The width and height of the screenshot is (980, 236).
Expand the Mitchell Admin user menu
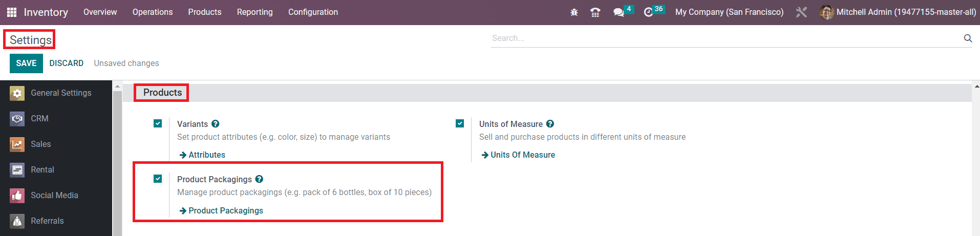(x=898, y=12)
